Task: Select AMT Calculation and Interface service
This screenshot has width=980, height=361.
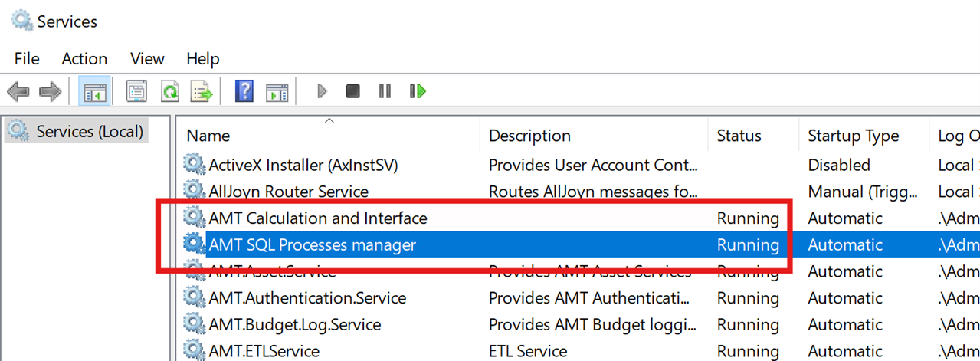Action: coord(318,218)
